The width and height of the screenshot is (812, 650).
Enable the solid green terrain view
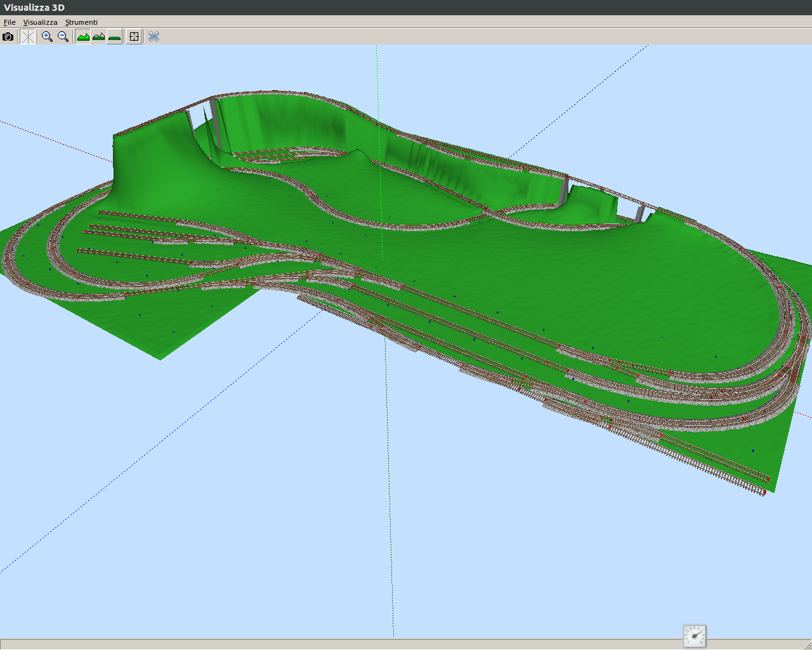click(83, 37)
